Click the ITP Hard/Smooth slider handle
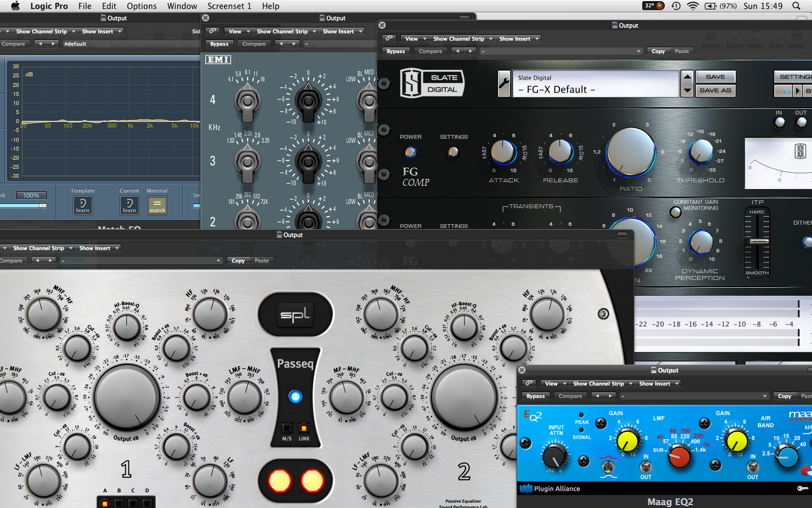The width and height of the screenshot is (812, 508). point(759,242)
